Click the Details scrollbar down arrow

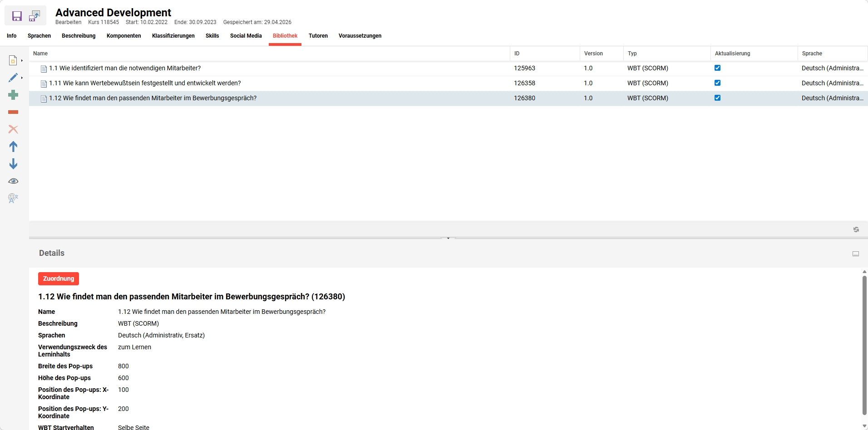tap(864, 426)
